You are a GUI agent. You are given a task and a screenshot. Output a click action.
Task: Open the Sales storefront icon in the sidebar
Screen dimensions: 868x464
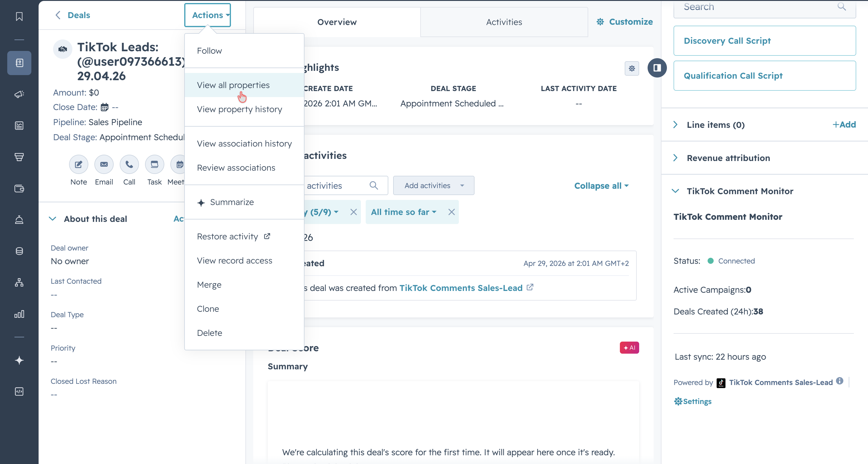pos(19,157)
